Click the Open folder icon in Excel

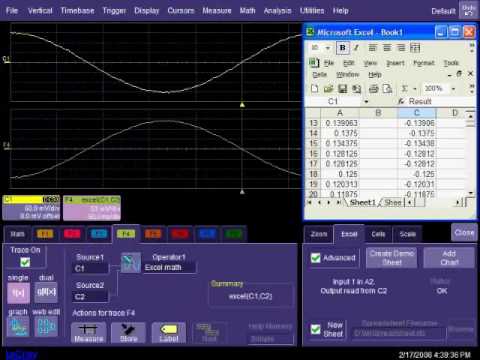click(328, 89)
